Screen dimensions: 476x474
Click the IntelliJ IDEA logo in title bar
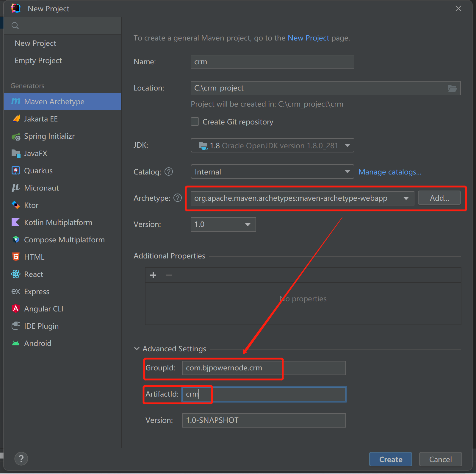pos(16,9)
